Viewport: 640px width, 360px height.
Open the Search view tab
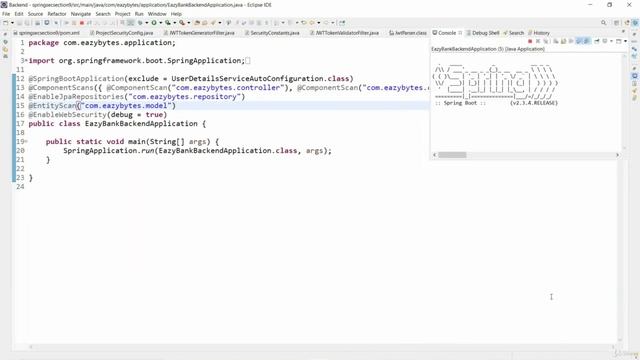point(513,33)
